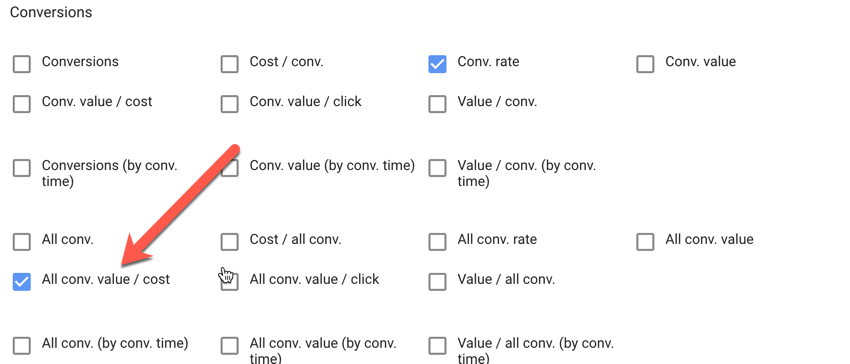The height and width of the screenshot is (364, 850).
Task: Tick the Conv. value checkbox
Action: pyautogui.click(x=645, y=64)
